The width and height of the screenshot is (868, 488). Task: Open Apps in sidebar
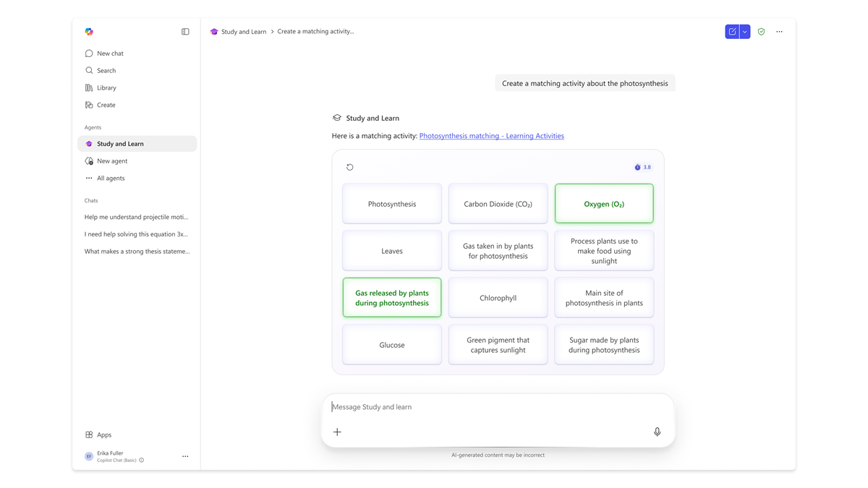tap(137, 435)
